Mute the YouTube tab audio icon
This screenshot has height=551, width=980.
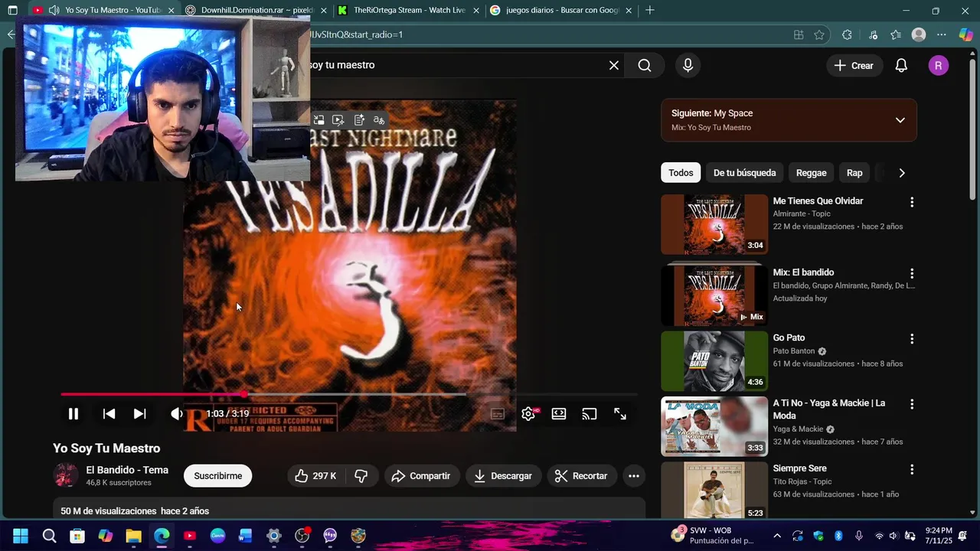point(54,11)
